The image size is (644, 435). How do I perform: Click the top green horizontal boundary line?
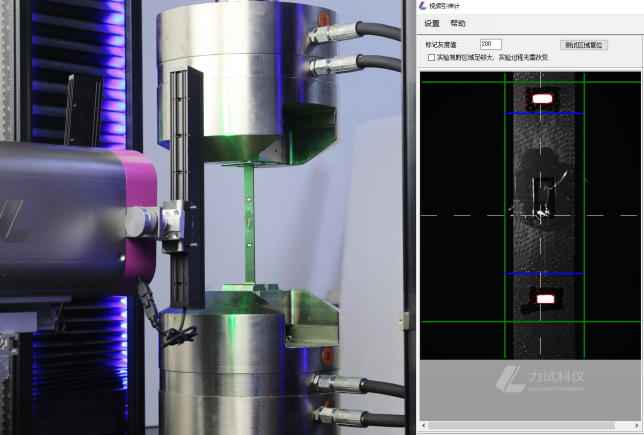coord(460,82)
